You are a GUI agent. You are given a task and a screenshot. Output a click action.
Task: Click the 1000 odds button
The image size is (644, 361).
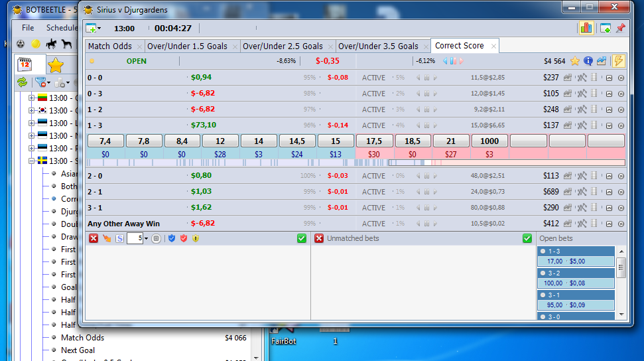(x=489, y=141)
